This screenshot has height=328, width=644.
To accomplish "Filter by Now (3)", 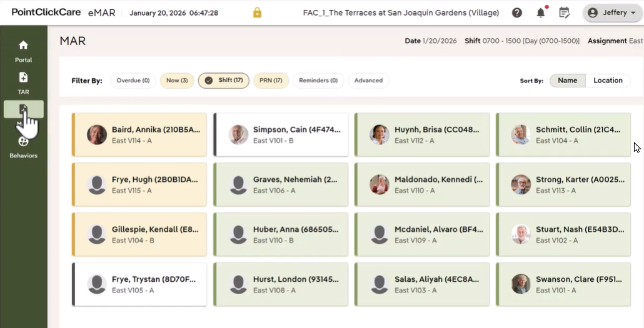I will pyautogui.click(x=177, y=81).
